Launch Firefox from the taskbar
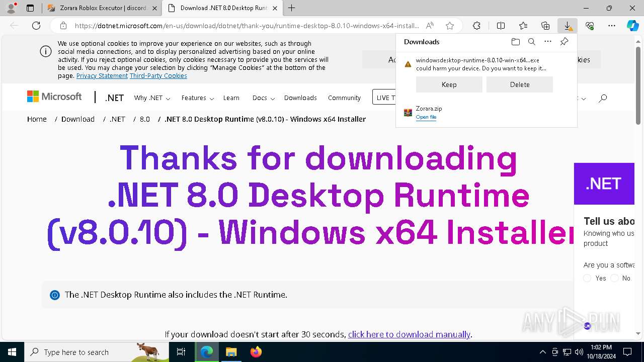The height and width of the screenshot is (362, 644). pos(256,352)
